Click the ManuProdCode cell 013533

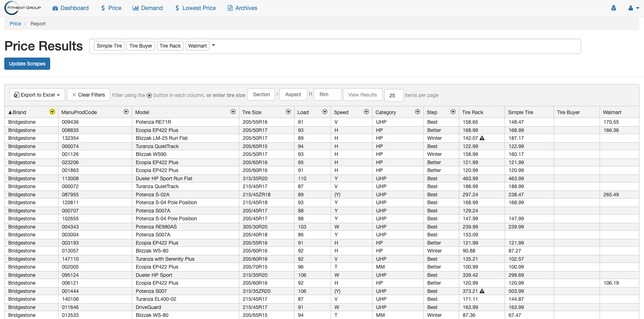[x=70, y=315]
